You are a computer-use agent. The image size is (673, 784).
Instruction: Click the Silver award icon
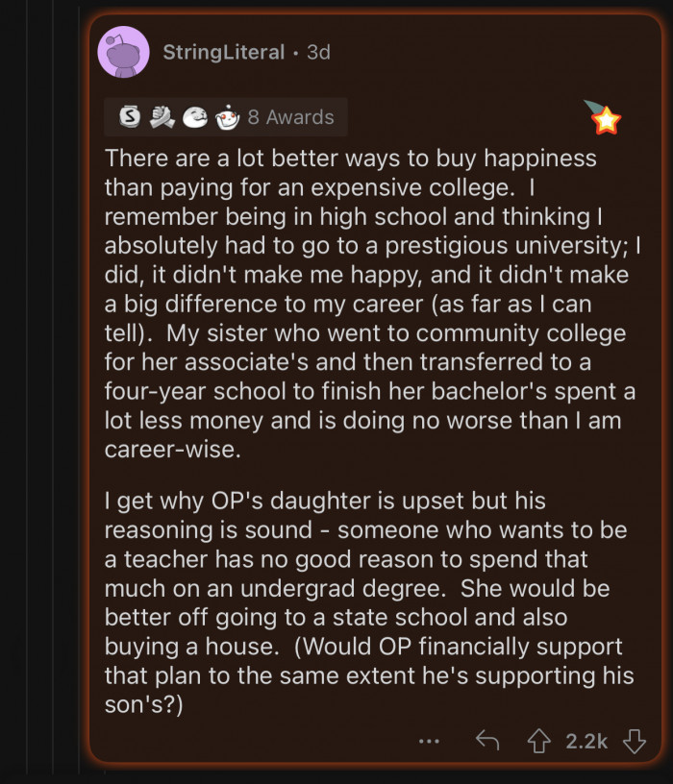129,117
